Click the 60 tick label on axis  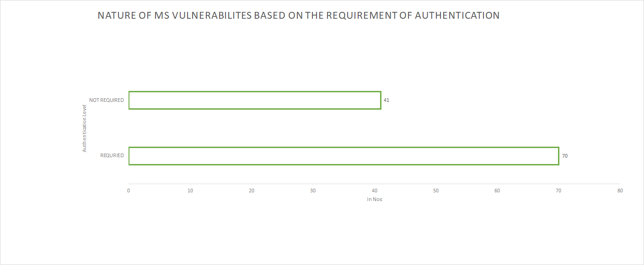(497, 191)
